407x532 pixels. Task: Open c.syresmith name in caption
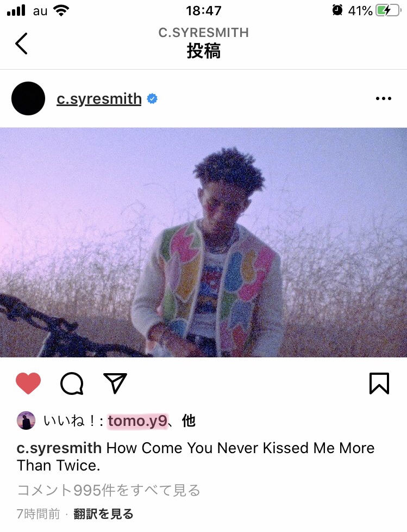click(x=59, y=448)
